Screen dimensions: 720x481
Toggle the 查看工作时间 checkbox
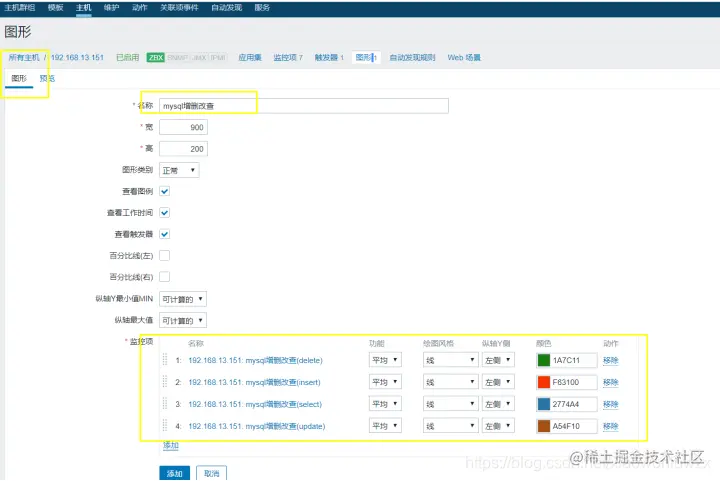click(x=164, y=213)
